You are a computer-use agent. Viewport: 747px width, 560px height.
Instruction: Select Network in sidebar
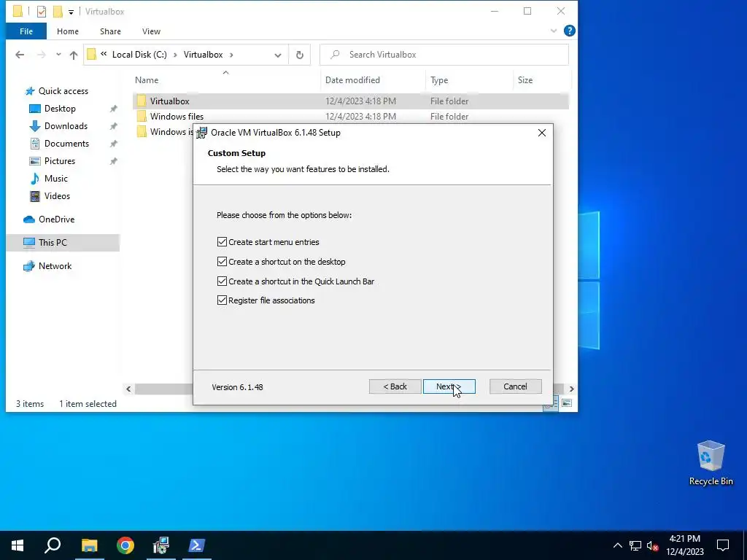point(55,266)
